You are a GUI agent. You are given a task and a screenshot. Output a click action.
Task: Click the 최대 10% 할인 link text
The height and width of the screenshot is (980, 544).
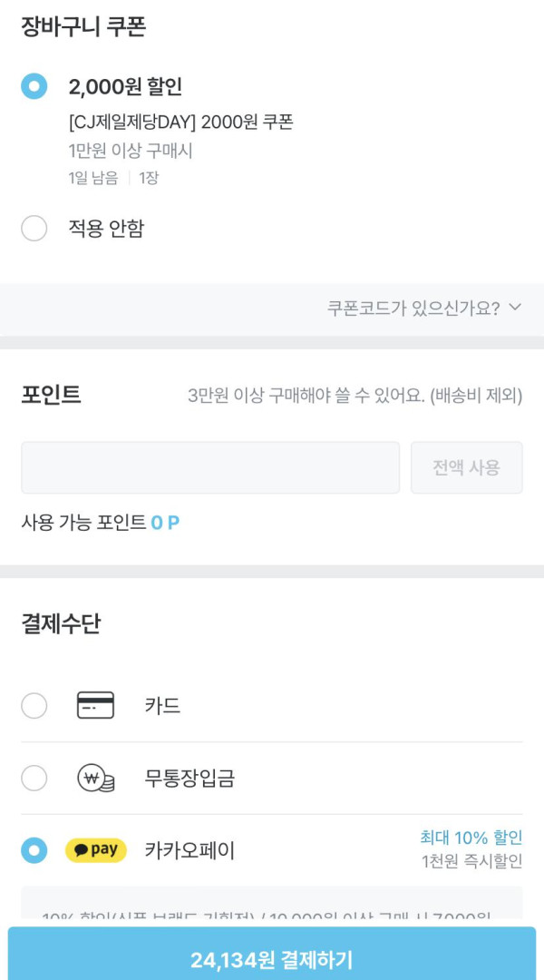point(471,837)
